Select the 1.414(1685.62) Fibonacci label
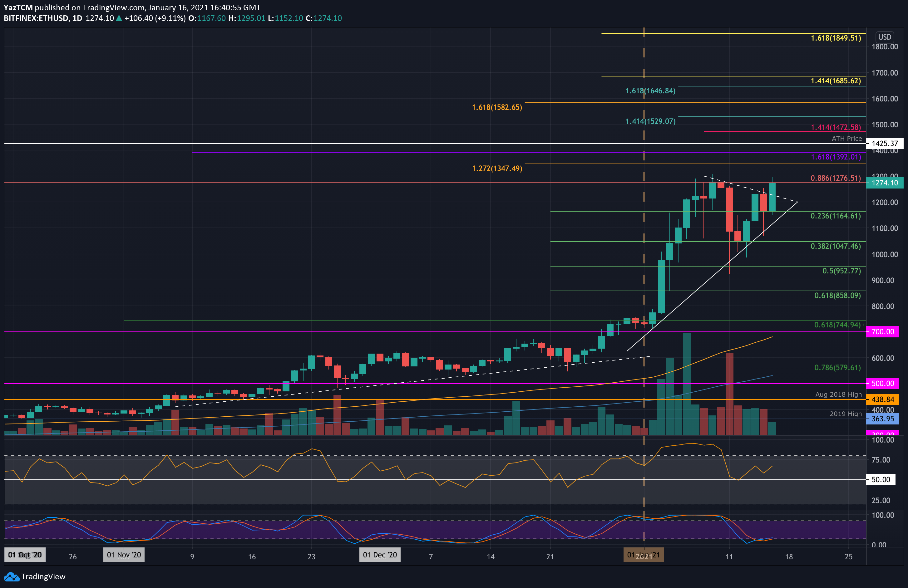This screenshot has height=588, width=908. coord(836,81)
